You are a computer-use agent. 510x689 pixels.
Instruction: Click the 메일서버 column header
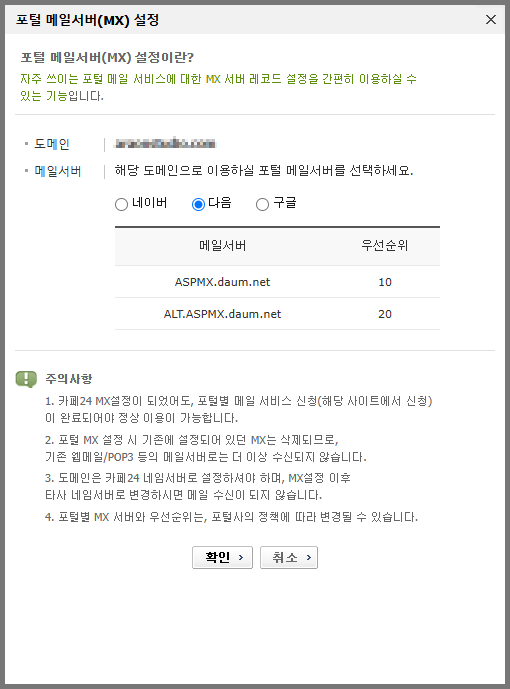223,245
